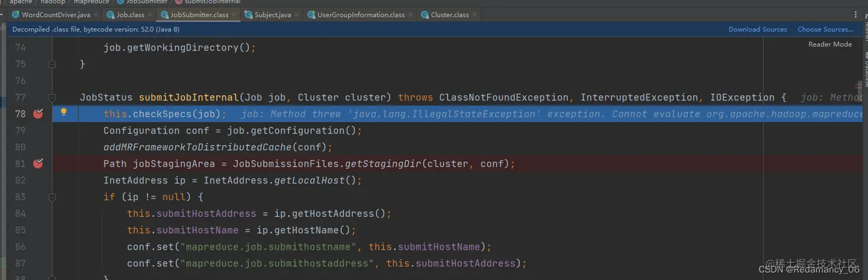Viewport: 868px width, 280px height.
Task: Switch to the WordCountDriver.java tab
Action: click(x=56, y=15)
